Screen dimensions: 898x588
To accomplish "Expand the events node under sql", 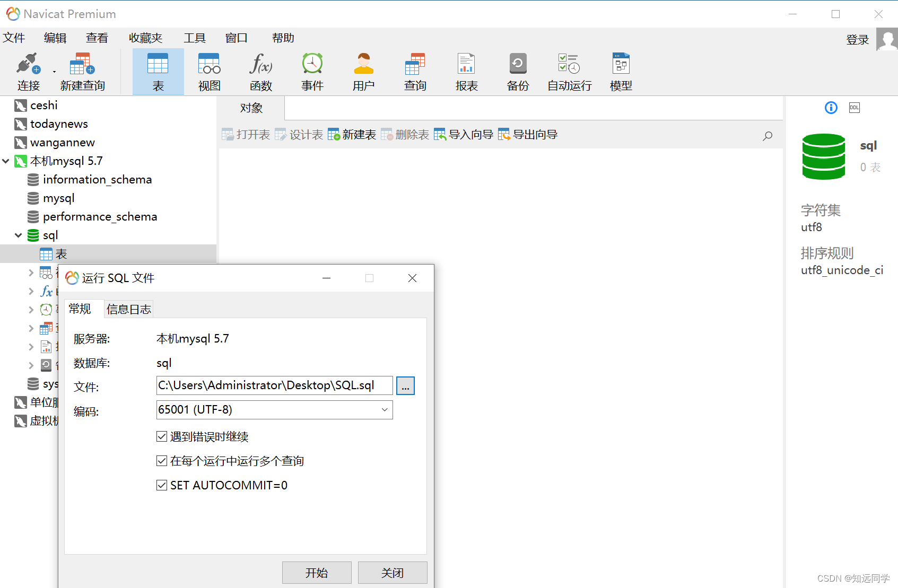I will (x=31, y=310).
